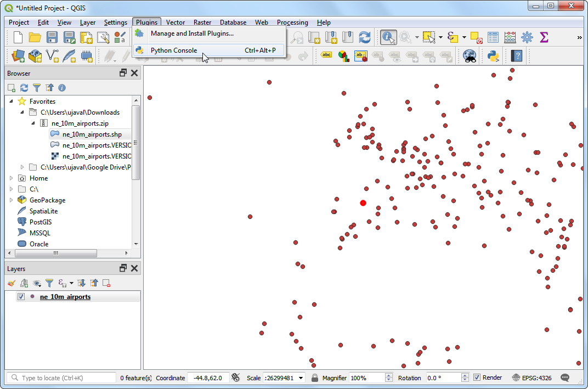The width and height of the screenshot is (588, 389).
Task: Expand the Home tree node
Action: 11,178
